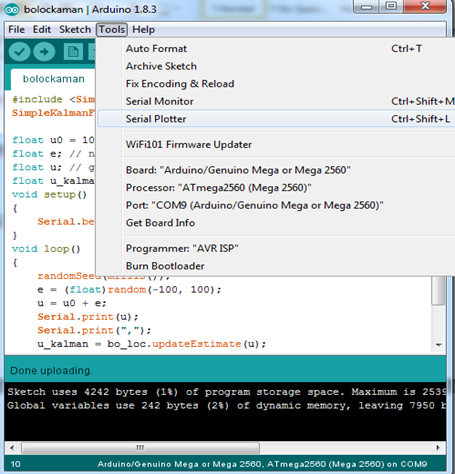455x474 pixels.
Task: Open the File menu
Action: pyautogui.click(x=16, y=30)
